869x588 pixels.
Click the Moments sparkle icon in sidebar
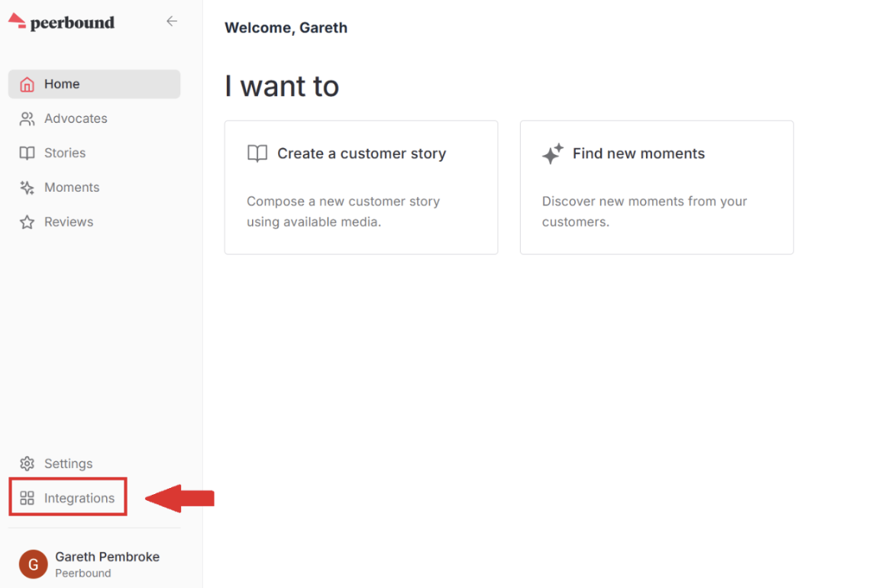pos(27,188)
